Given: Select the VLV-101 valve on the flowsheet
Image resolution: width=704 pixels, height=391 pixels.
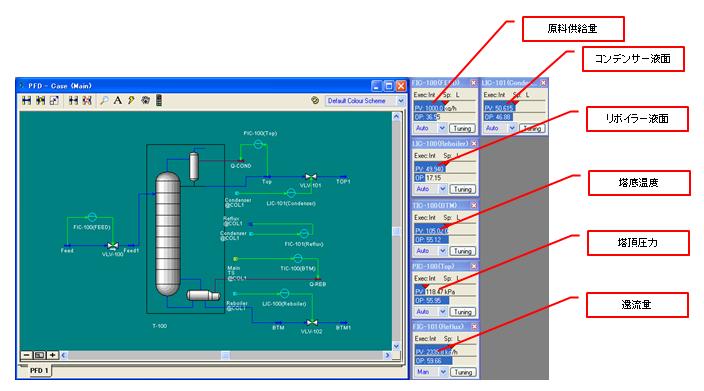Looking at the screenshot, I should (x=310, y=177).
